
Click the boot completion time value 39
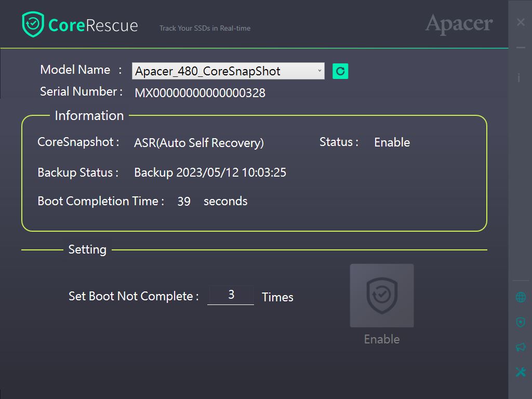pyautogui.click(x=184, y=202)
